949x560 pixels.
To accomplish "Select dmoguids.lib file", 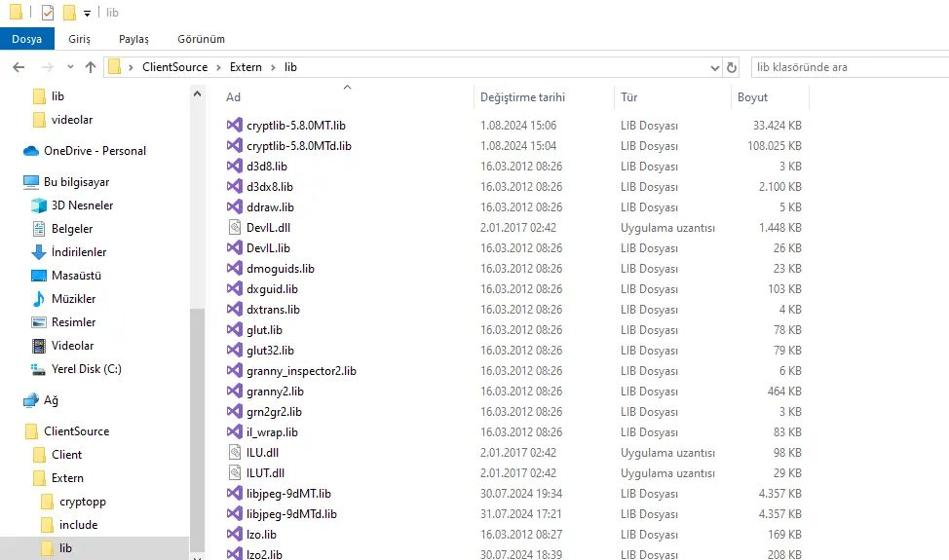I will pos(281,269).
